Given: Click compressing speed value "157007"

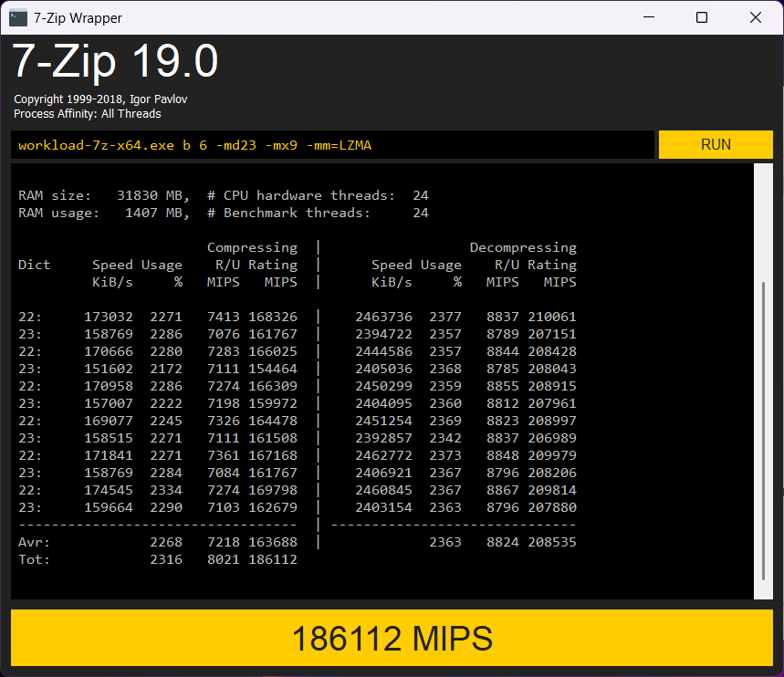Looking at the screenshot, I should click(x=109, y=403).
